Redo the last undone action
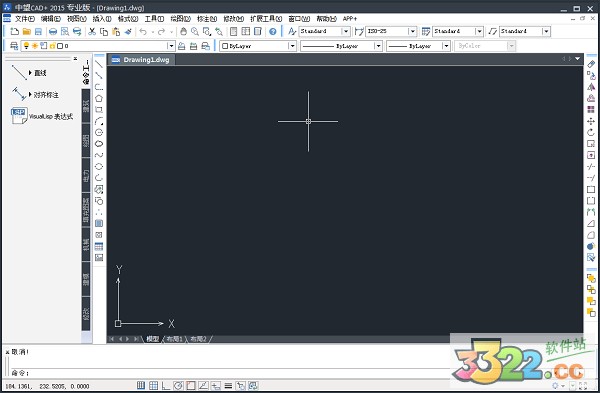Screen dimensions: 600x393 tap(161, 31)
